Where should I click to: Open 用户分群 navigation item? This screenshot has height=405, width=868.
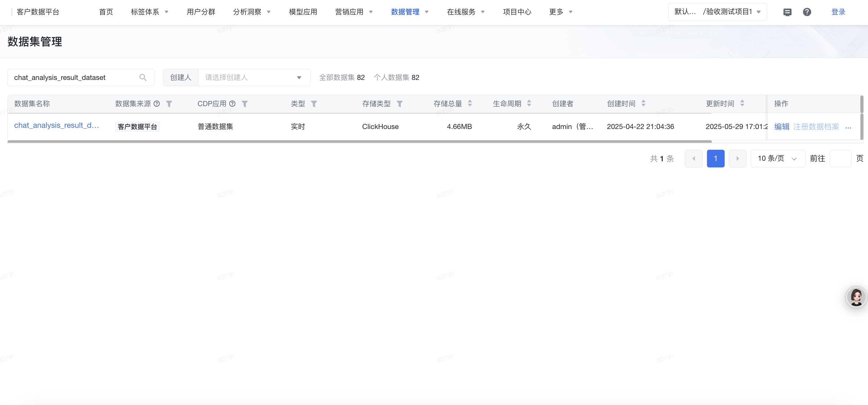pyautogui.click(x=201, y=12)
